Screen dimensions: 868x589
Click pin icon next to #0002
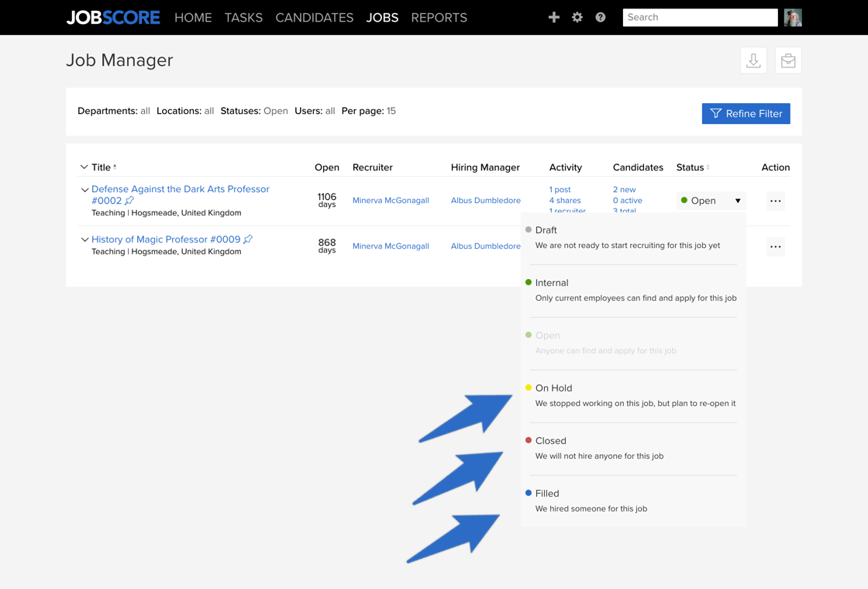129,201
